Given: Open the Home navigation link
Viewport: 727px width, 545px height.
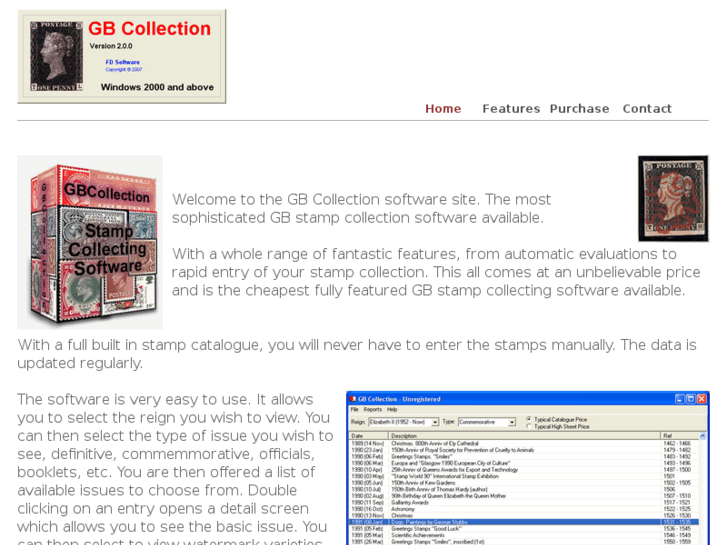Looking at the screenshot, I should pos(443,109).
